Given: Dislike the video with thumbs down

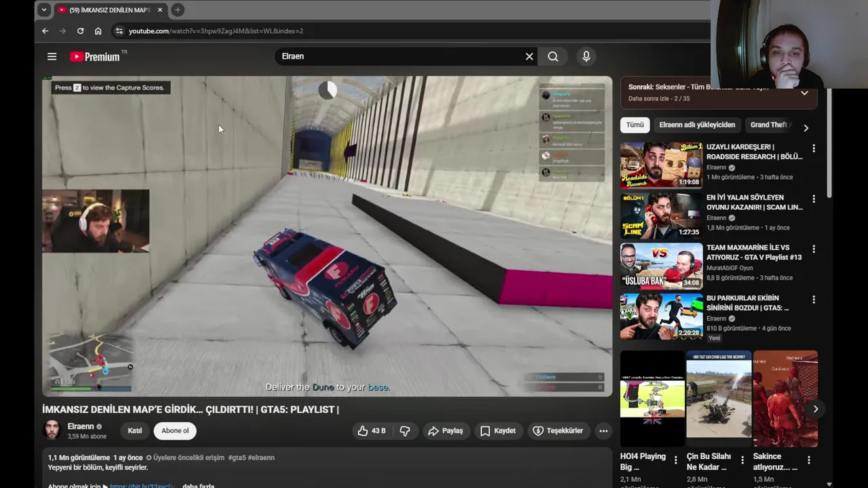Looking at the screenshot, I should tap(405, 431).
